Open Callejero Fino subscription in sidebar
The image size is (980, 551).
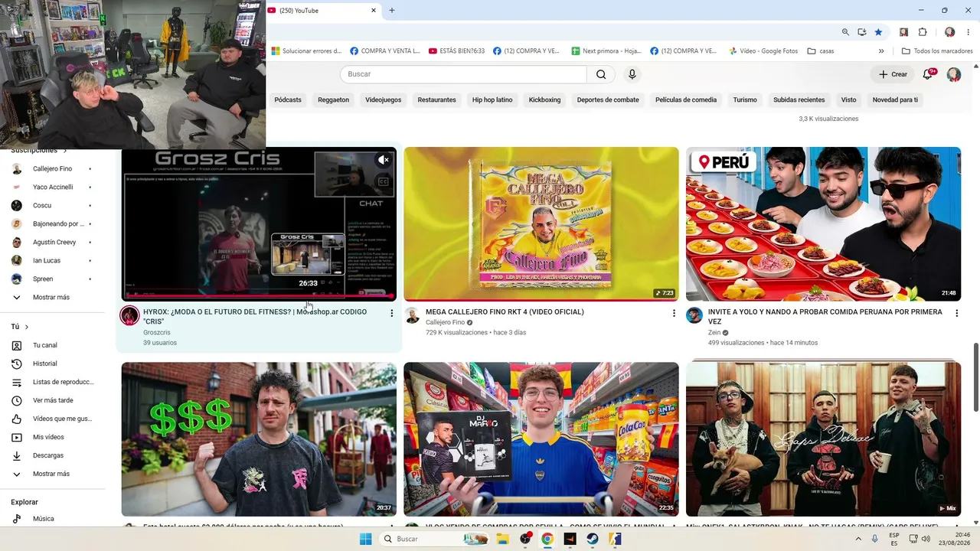tap(52, 168)
